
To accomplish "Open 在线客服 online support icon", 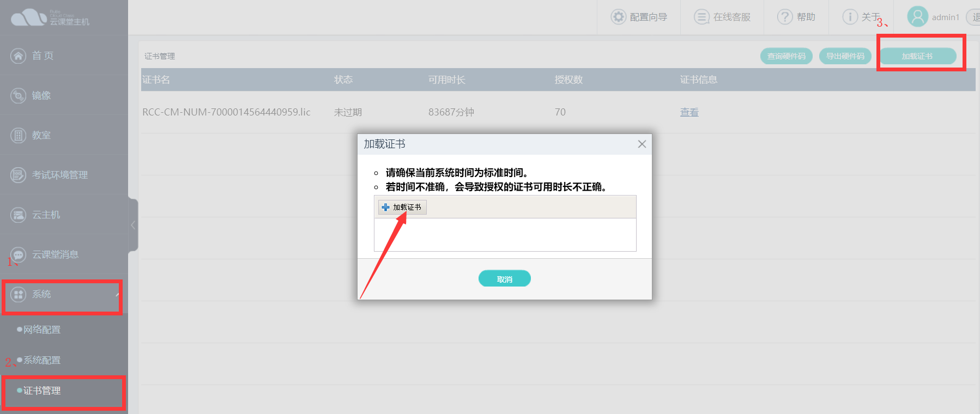I will click(x=701, y=17).
